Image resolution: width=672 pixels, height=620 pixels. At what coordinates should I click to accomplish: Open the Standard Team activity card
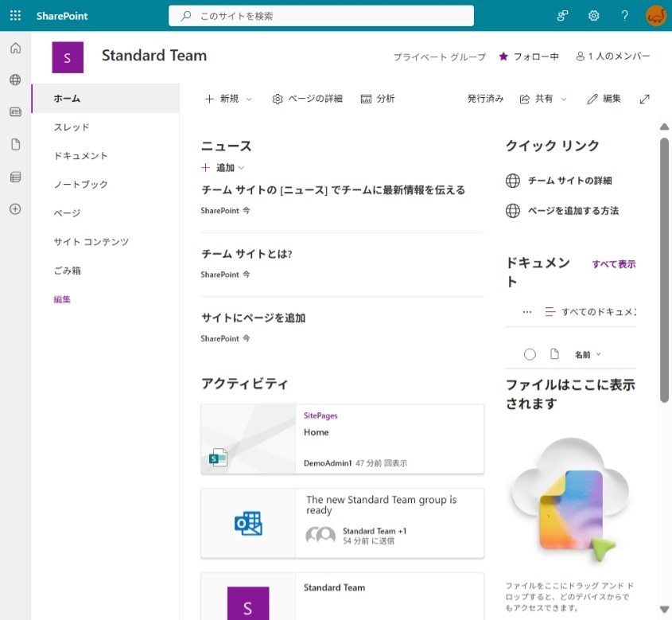pos(343,596)
